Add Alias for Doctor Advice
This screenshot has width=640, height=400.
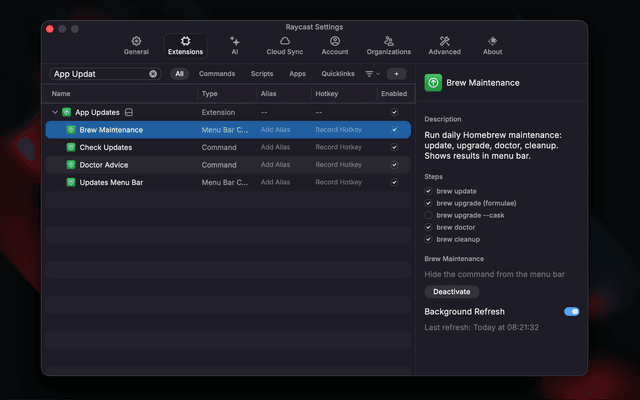click(276, 165)
